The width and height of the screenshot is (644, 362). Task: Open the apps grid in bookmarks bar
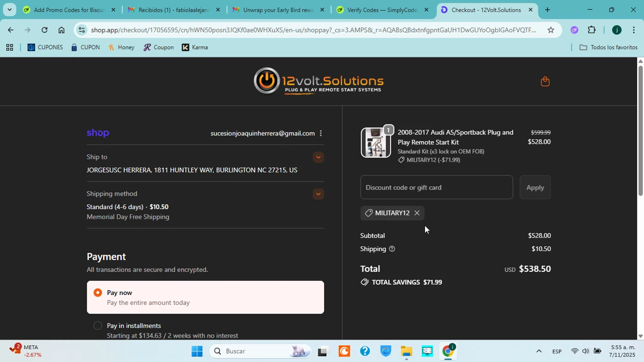click(9, 48)
